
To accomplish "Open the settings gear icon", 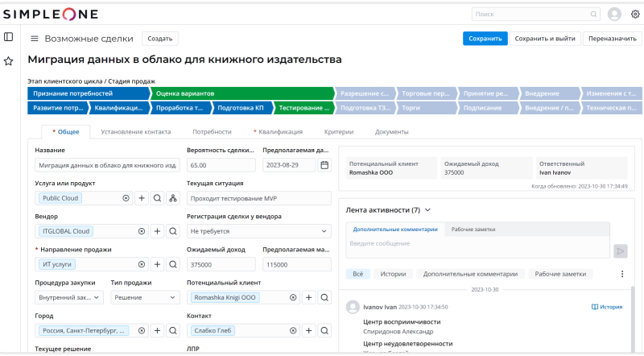I will 635,14.
